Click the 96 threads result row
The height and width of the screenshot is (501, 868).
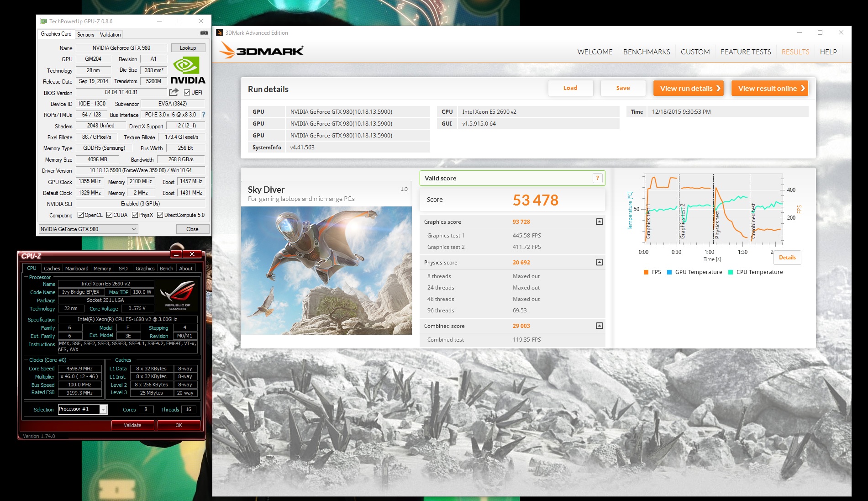(512, 311)
